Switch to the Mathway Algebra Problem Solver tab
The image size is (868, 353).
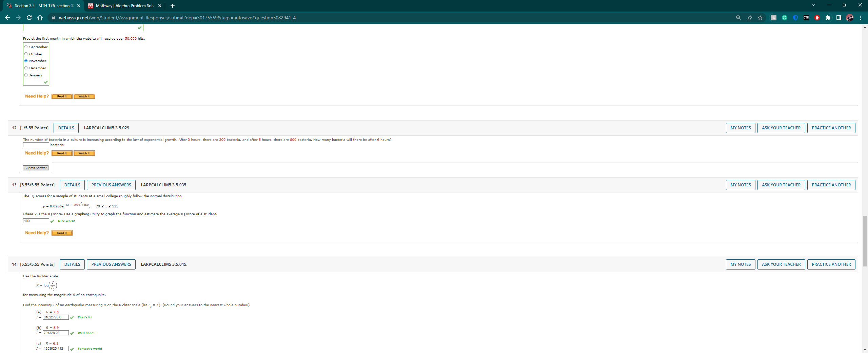124,6
